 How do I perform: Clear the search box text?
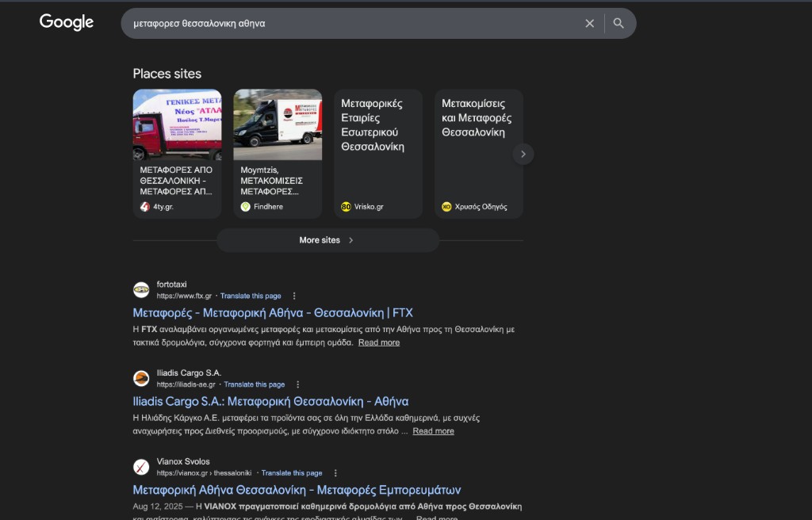point(589,24)
